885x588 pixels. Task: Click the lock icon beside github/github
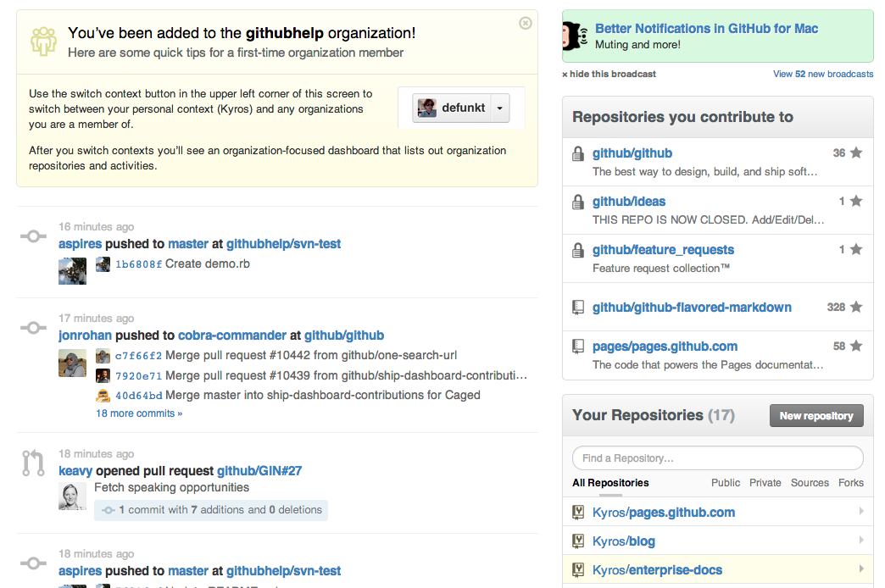tap(579, 153)
